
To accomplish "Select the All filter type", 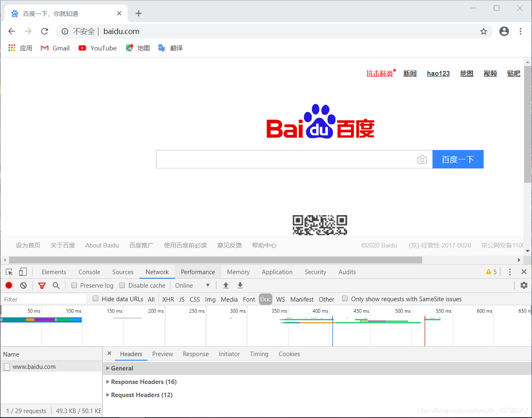I will 151,299.
